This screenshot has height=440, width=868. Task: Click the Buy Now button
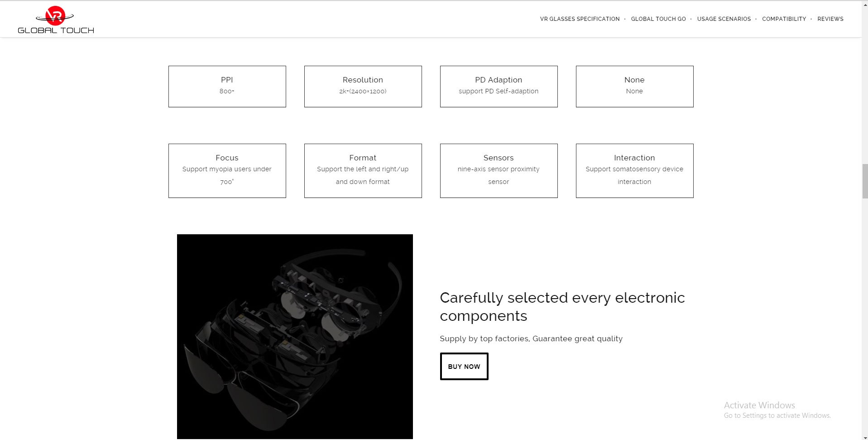pos(464,366)
